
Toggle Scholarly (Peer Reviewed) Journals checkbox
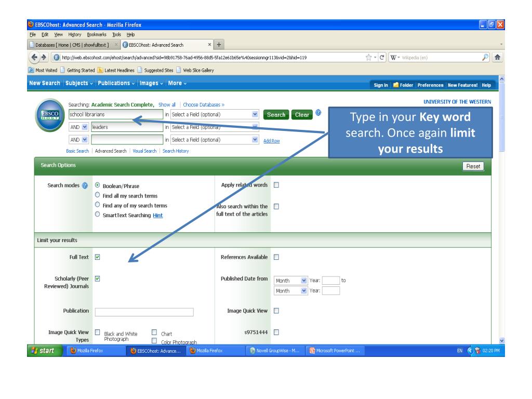click(x=97, y=278)
